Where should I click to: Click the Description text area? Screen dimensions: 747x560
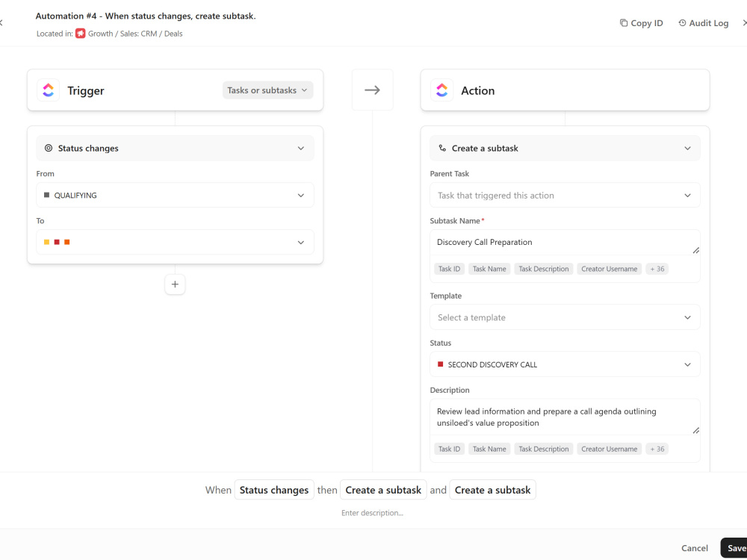tap(565, 417)
